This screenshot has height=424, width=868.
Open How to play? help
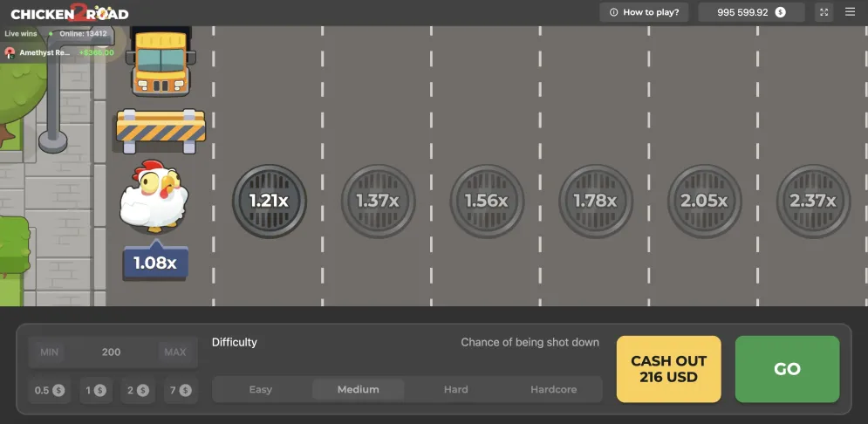pos(644,12)
